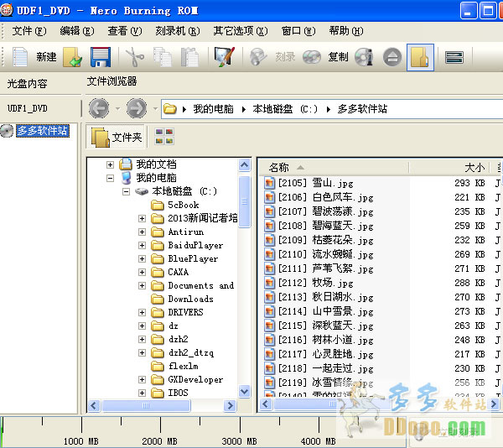Click the back navigation arrow

[98, 108]
